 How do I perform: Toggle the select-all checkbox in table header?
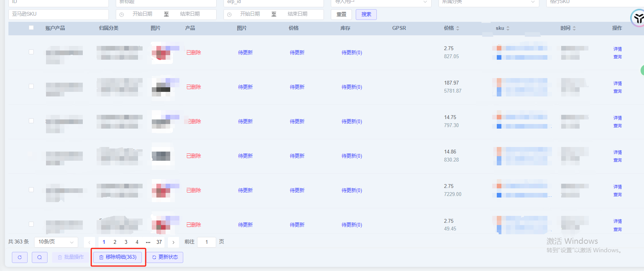point(31,28)
